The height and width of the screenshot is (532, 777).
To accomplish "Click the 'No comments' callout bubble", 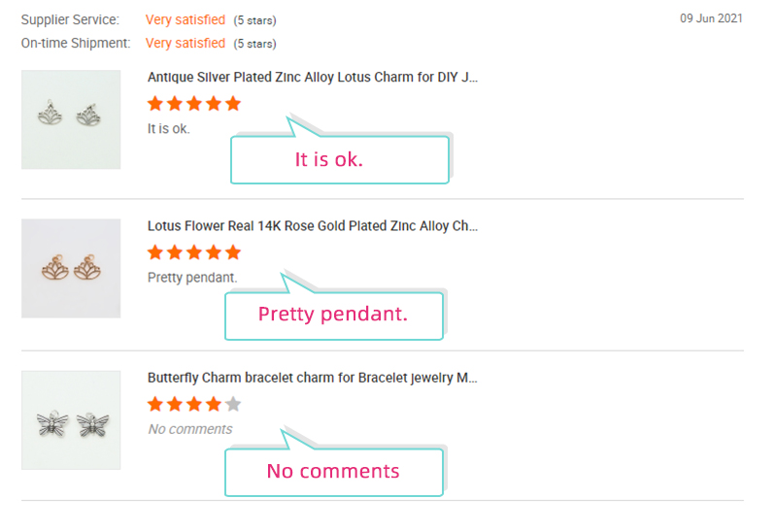I will [x=334, y=472].
